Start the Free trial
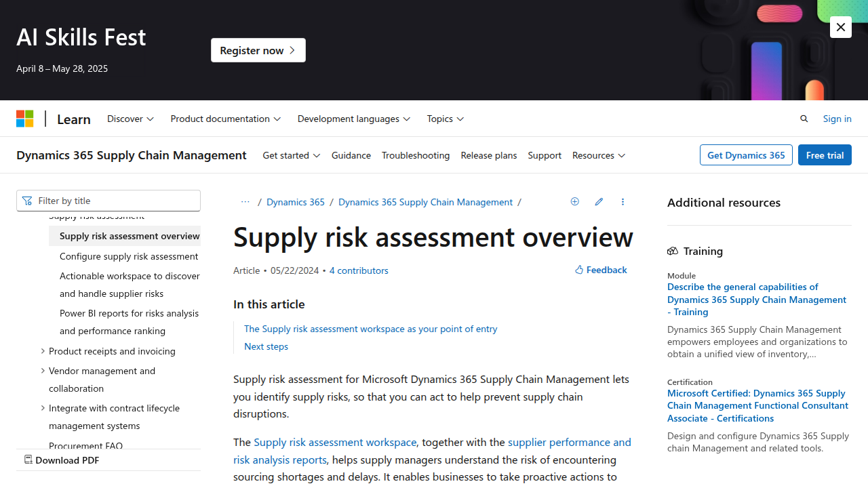The width and height of the screenshot is (868, 488). click(825, 155)
